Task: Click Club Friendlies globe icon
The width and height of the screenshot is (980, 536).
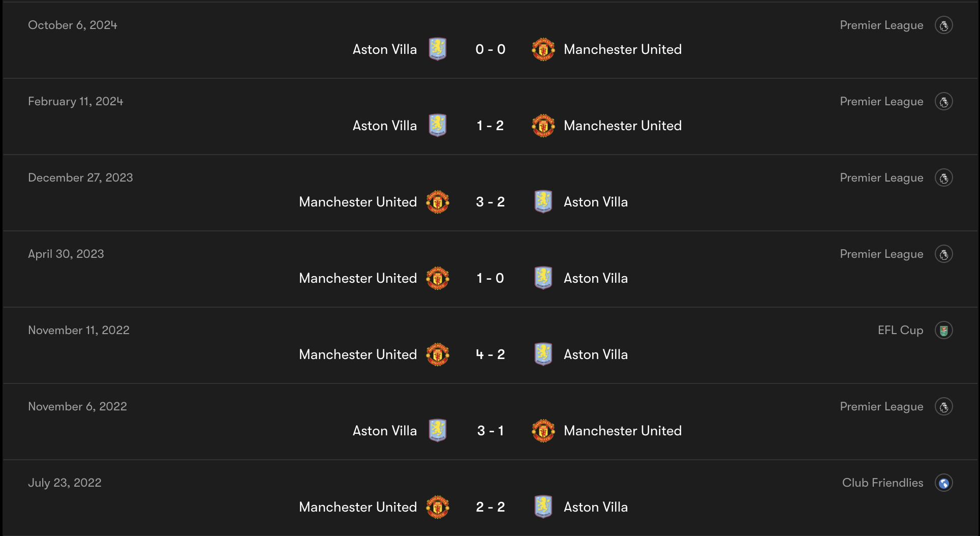Action: (x=943, y=483)
